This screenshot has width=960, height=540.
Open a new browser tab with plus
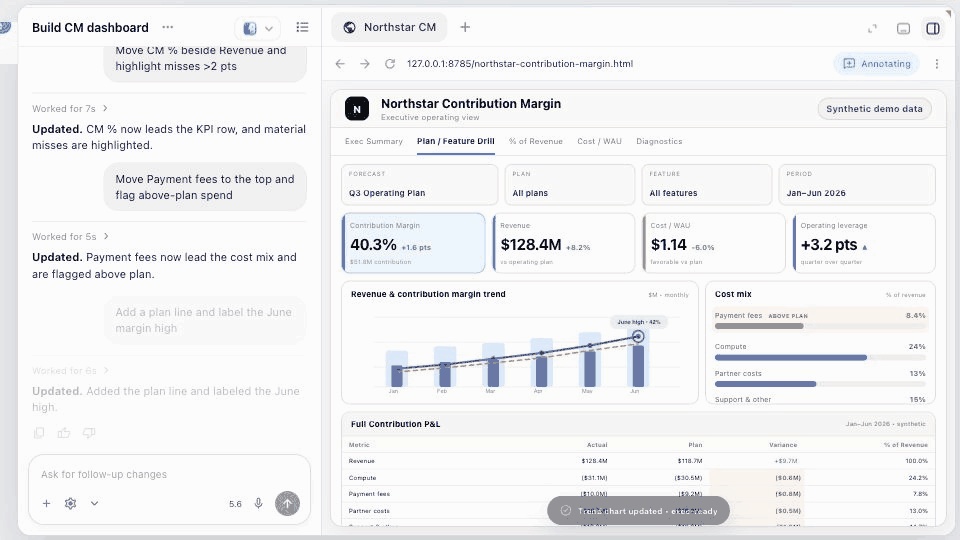pos(465,27)
